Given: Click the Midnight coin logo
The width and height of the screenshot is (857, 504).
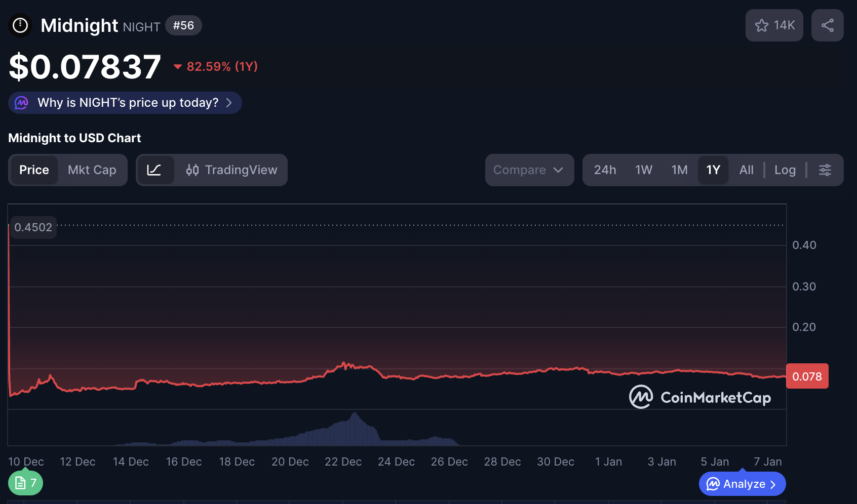Looking at the screenshot, I should coord(20,25).
